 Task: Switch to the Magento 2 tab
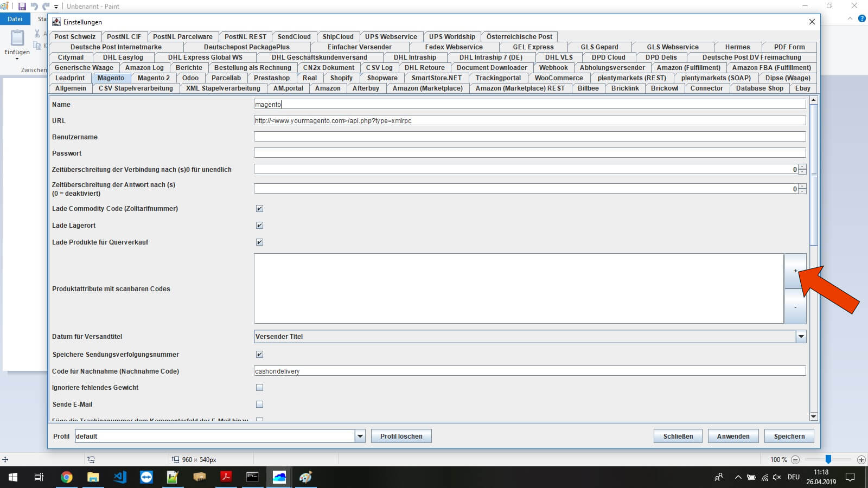coord(154,78)
